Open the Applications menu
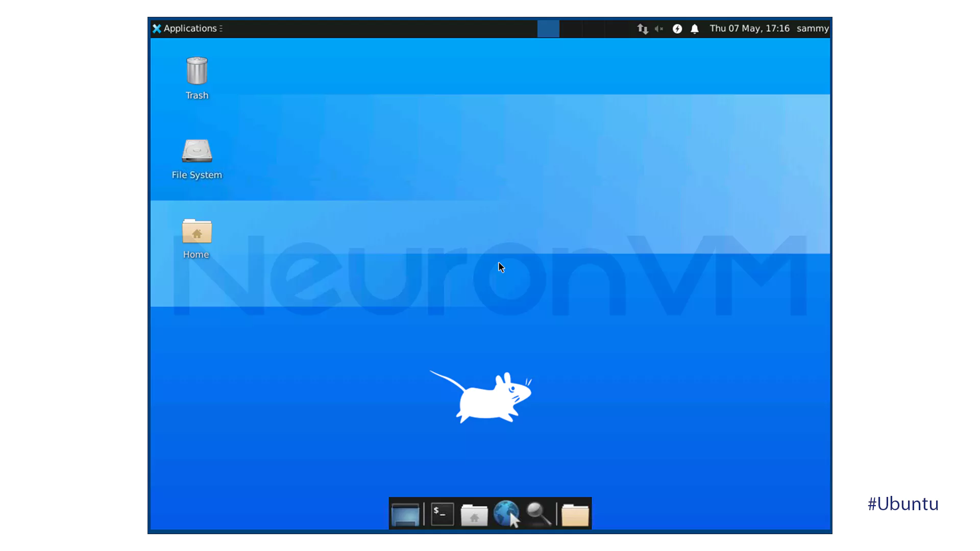980x551 pixels. point(187,29)
